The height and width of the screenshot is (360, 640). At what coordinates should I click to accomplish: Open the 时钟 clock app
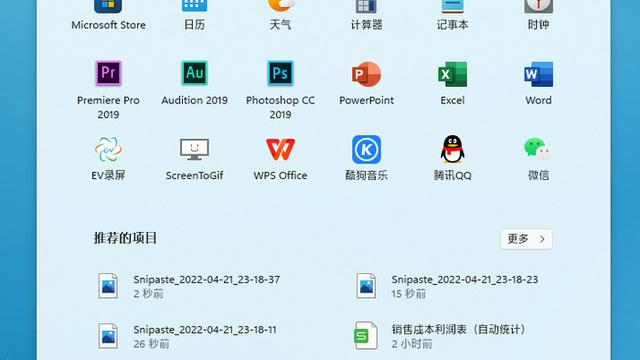tap(538, 16)
